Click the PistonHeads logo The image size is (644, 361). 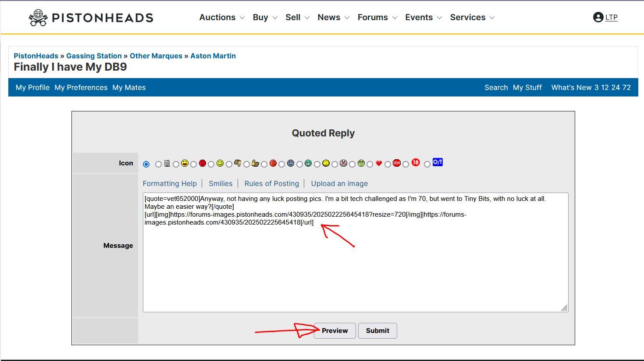point(91,18)
